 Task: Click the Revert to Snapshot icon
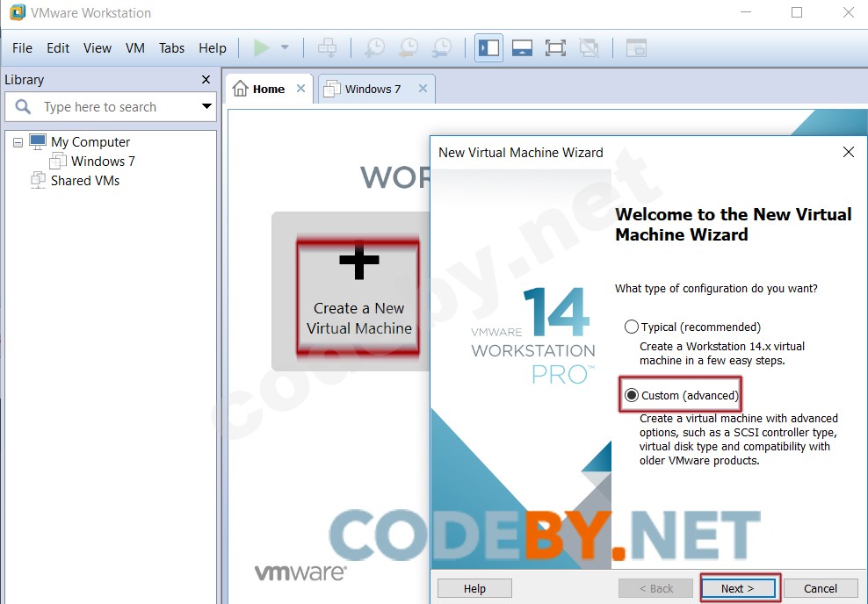[409, 47]
